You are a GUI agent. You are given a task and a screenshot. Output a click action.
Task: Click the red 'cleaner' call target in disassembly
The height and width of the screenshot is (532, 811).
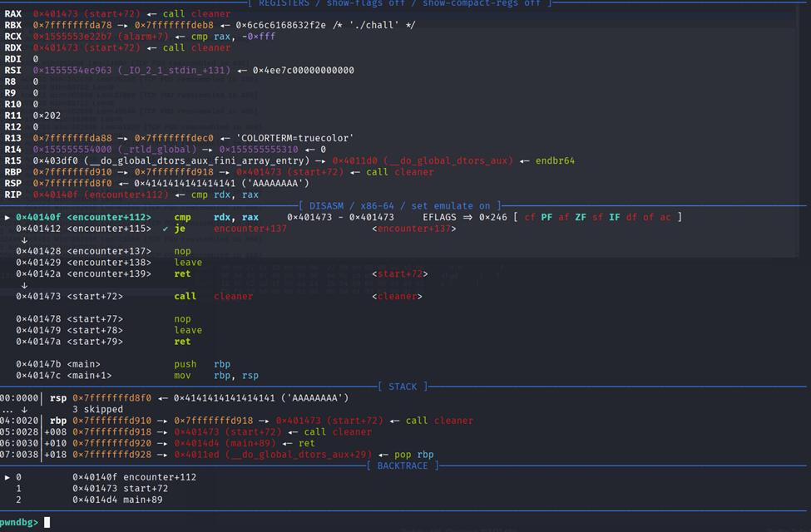tap(234, 296)
